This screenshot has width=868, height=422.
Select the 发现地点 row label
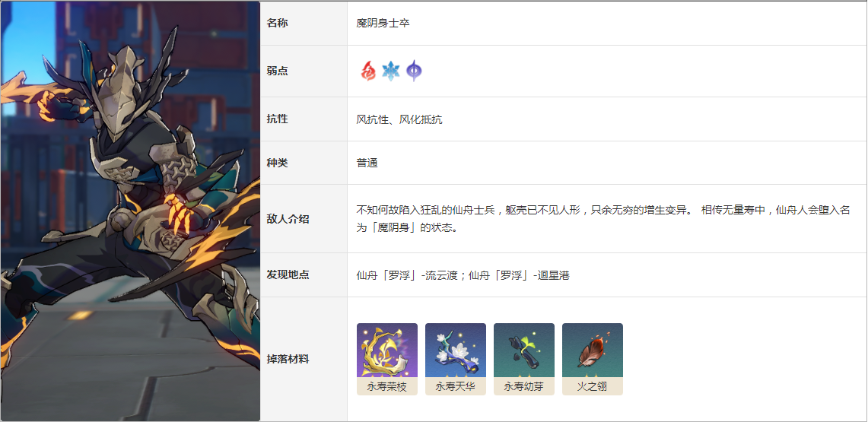click(288, 275)
